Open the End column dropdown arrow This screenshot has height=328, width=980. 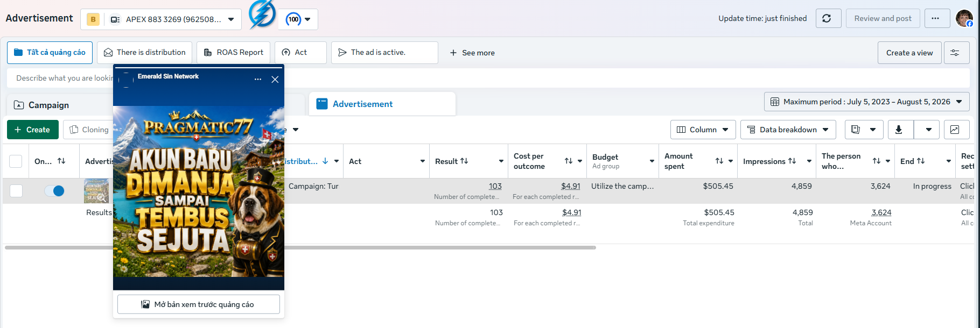(948, 161)
